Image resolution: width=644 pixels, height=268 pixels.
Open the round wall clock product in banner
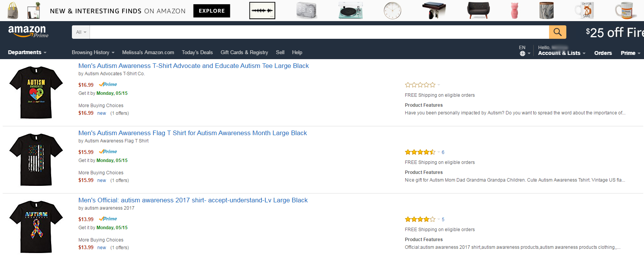[393, 10]
